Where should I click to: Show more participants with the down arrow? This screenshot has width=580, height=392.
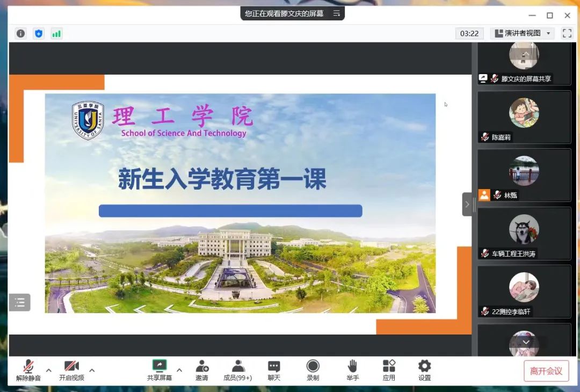[x=526, y=342]
